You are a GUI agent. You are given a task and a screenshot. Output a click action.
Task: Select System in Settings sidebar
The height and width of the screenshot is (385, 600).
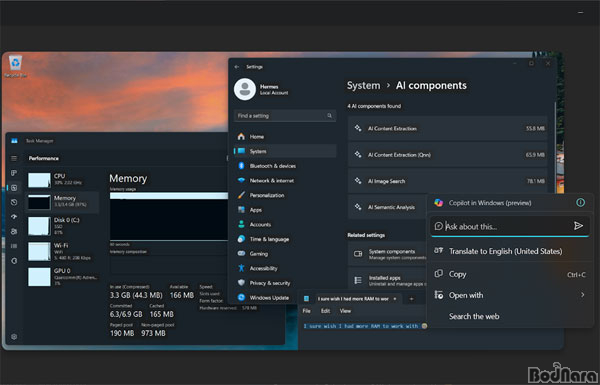tap(285, 151)
